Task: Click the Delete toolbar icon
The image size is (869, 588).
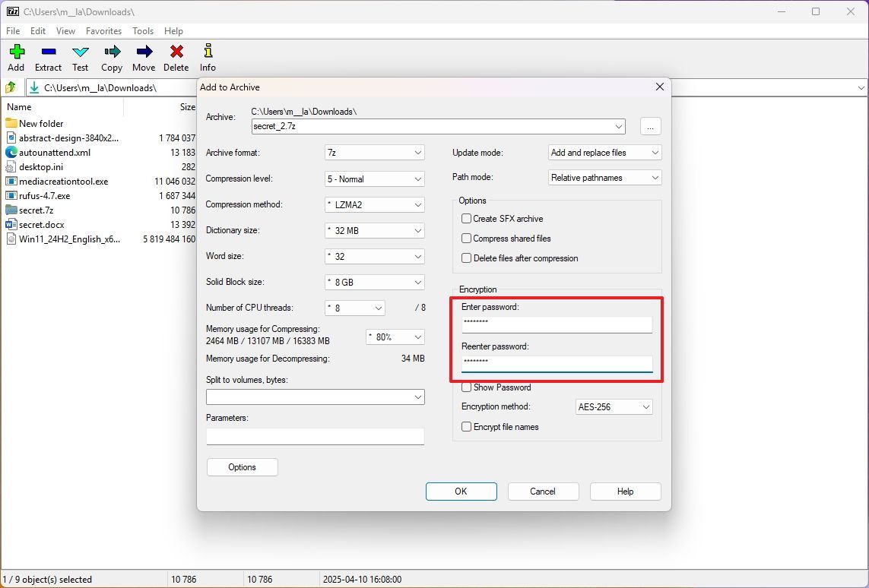Action: point(176,56)
